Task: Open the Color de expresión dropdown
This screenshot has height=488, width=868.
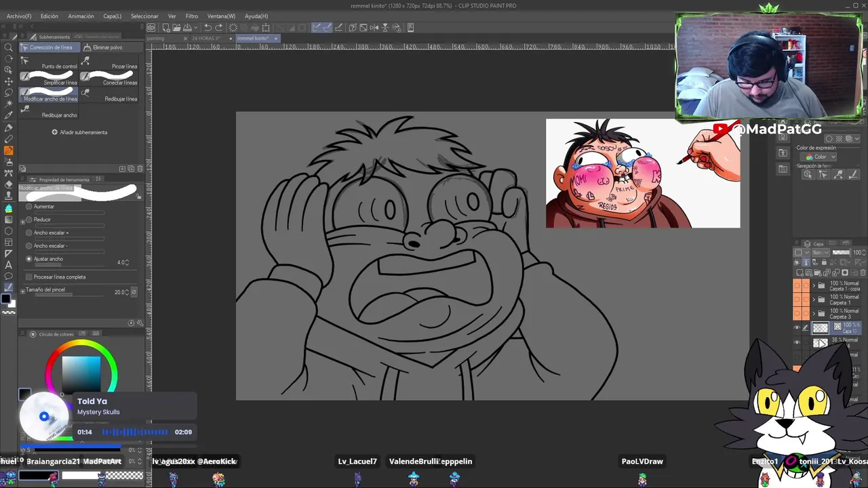Action: pos(820,157)
